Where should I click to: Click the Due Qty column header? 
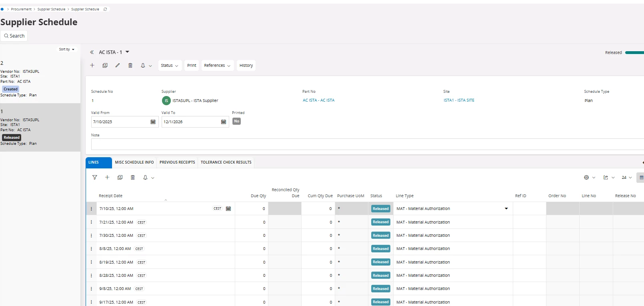pyautogui.click(x=258, y=196)
